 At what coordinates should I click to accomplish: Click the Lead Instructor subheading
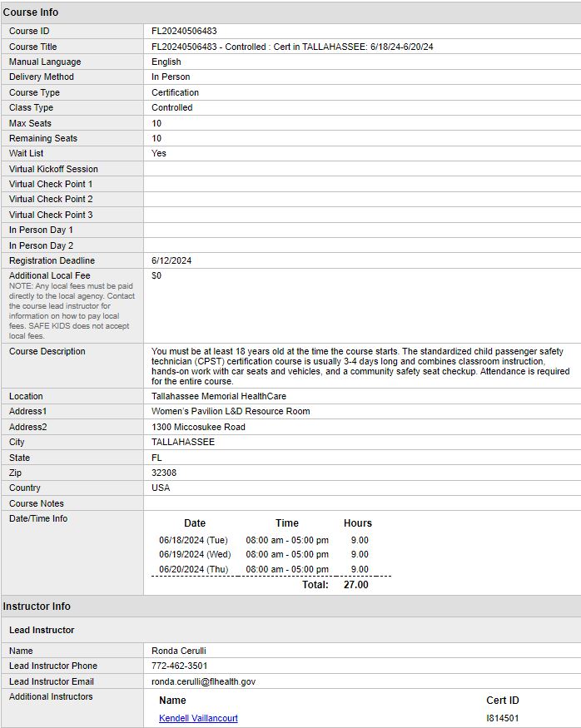point(42,630)
